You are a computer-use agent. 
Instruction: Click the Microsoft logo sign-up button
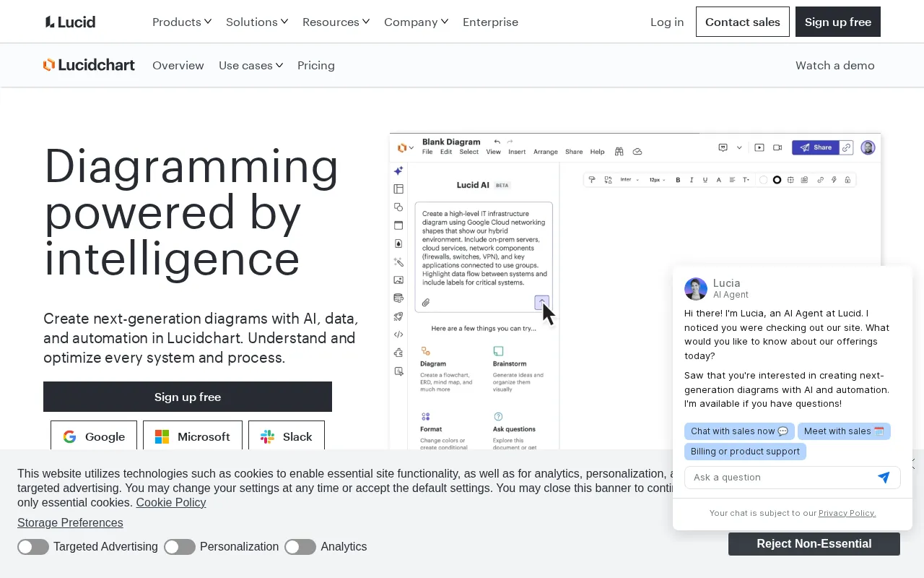point(193,436)
